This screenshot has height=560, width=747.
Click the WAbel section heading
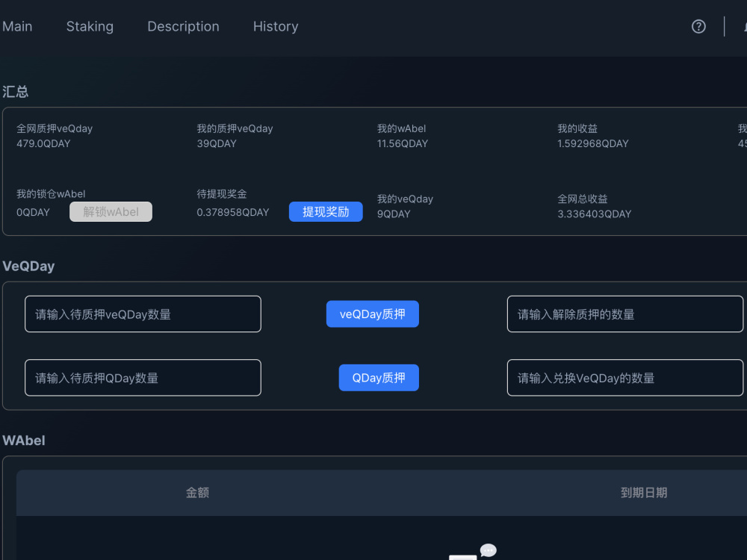(x=24, y=440)
